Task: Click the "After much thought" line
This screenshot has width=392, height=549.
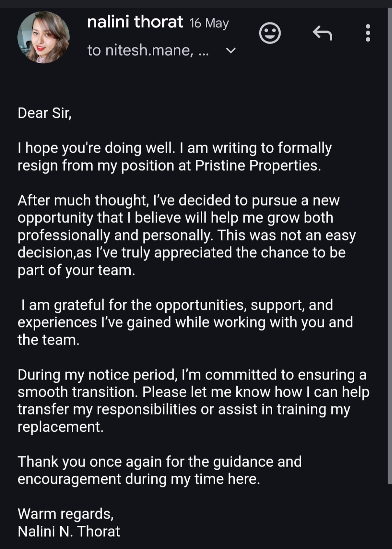Action: (x=83, y=200)
